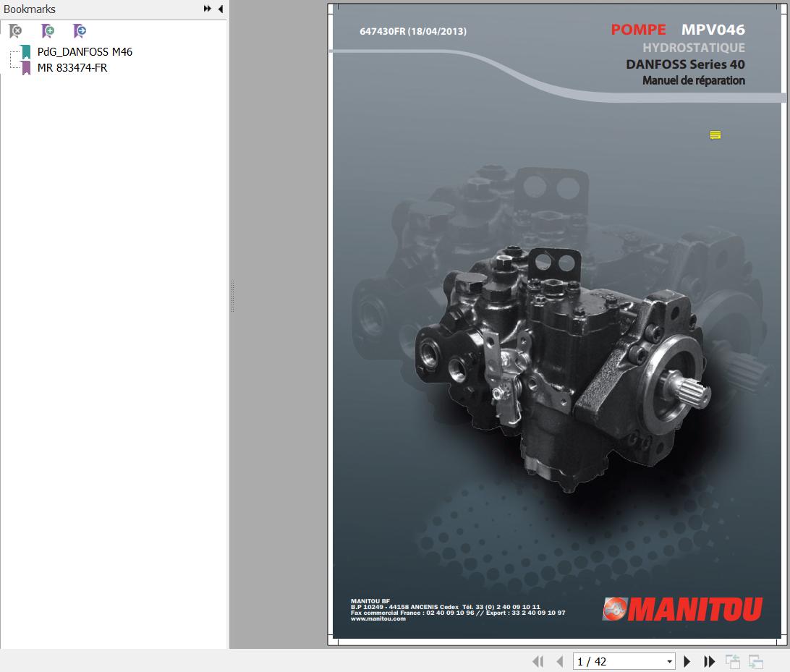Click the www.manitou.com address text
Viewport: 790px width, 672px height.
pyautogui.click(x=378, y=618)
